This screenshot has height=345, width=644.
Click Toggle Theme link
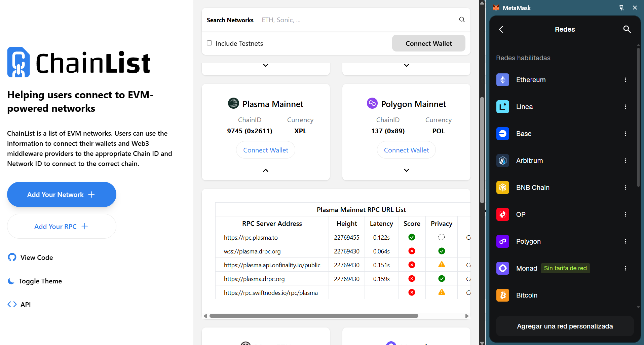click(35, 281)
